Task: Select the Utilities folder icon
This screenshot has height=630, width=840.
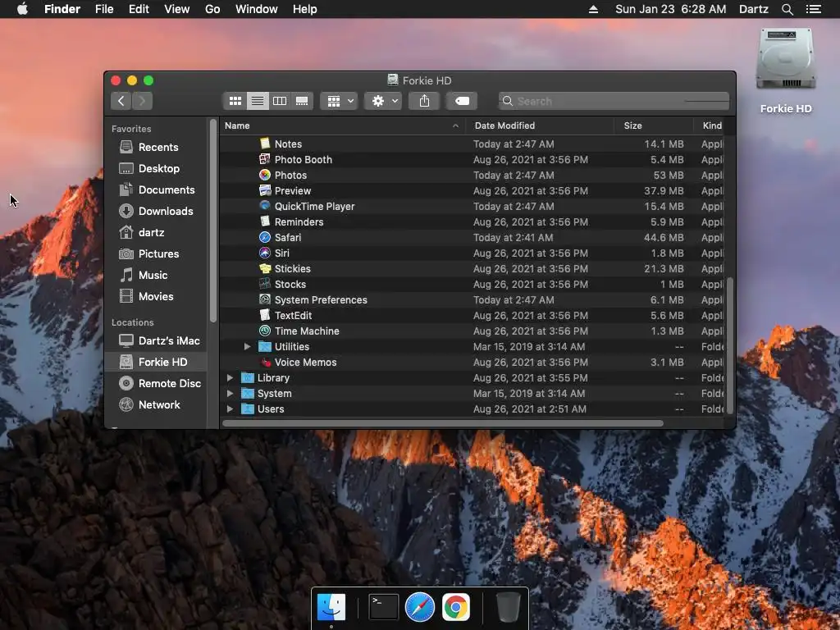Action: click(265, 347)
